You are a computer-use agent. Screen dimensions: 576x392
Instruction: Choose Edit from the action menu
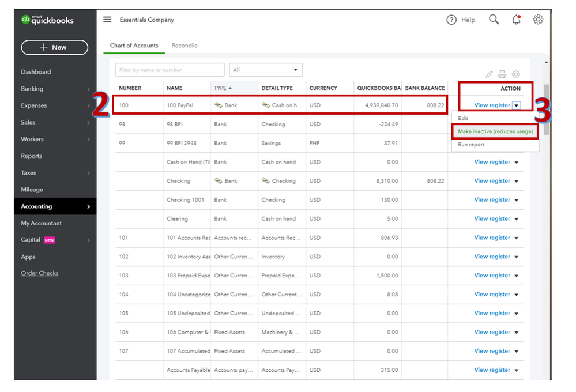tap(463, 118)
